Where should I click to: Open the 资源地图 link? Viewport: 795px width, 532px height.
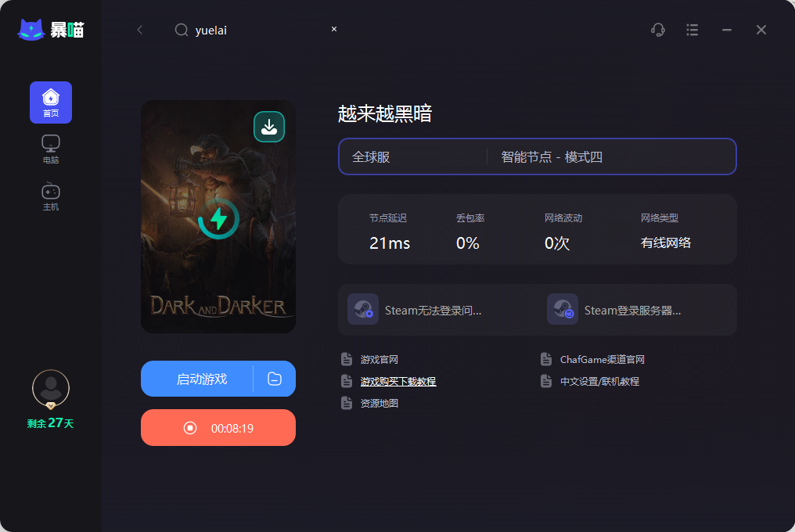[380, 403]
